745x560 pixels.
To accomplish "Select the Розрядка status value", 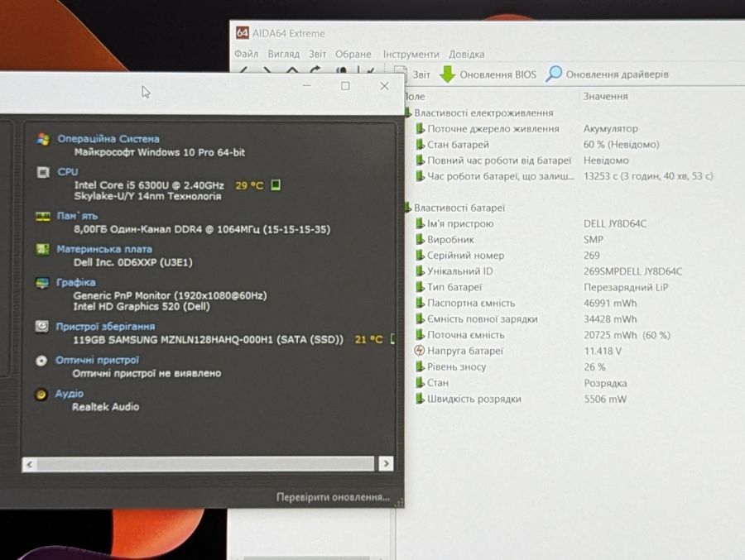I will click(605, 383).
